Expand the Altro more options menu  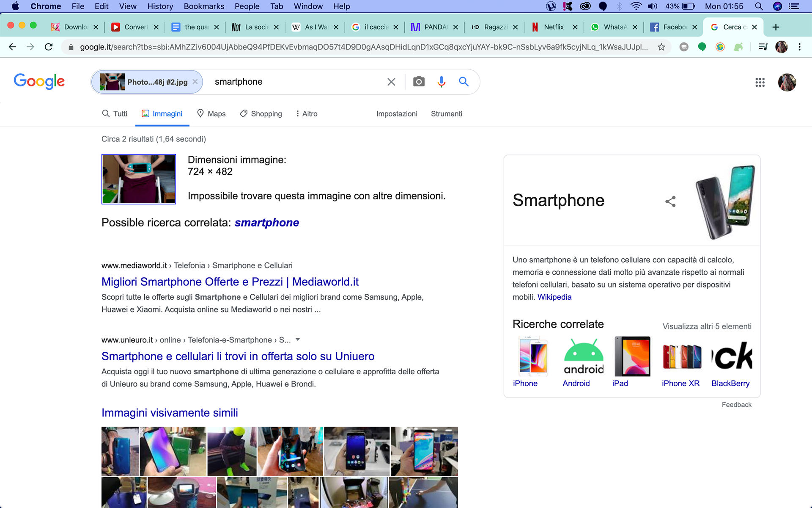pos(307,113)
